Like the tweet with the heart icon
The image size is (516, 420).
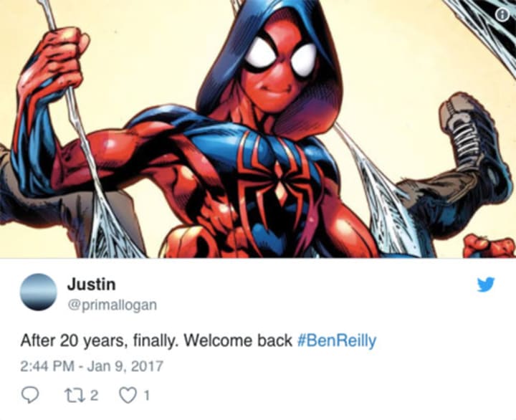point(128,396)
